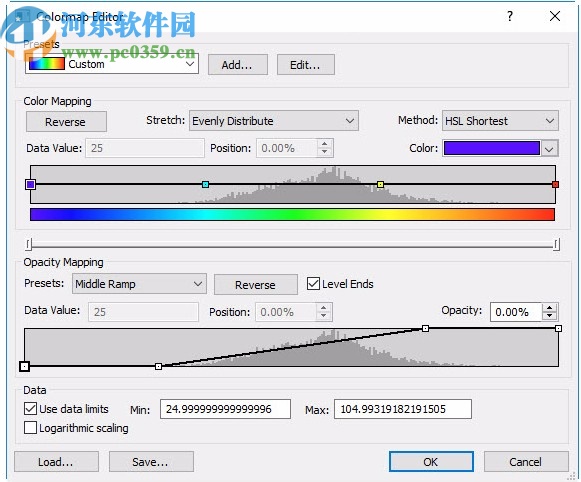Viewport: 581px width, 482px height.
Task: Click the help question mark icon
Action: 510,16
